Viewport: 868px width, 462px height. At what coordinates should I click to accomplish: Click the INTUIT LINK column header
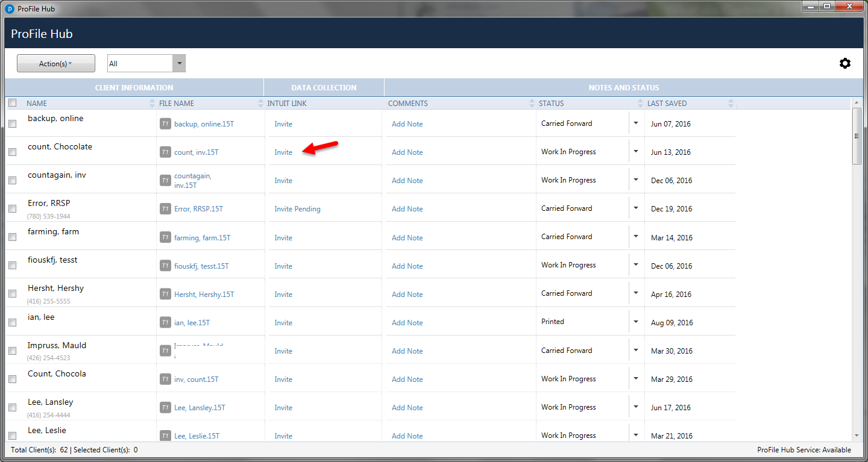point(287,103)
